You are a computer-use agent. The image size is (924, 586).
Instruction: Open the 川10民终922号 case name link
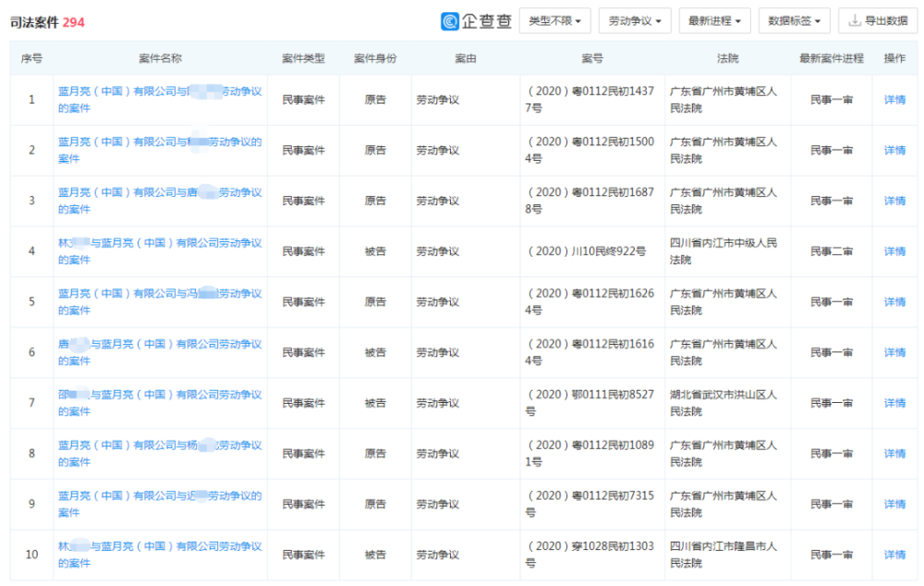tap(160, 251)
